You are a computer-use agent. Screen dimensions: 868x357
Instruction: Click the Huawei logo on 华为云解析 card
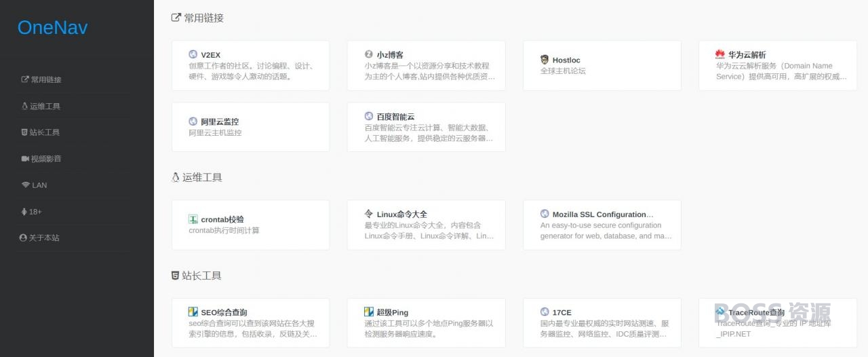click(x=720, y=54)
